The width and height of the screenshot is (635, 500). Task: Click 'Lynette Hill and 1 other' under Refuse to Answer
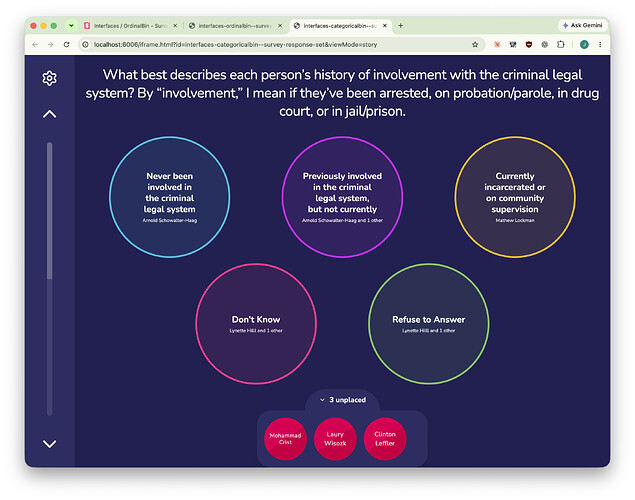(x=428, y=330)
